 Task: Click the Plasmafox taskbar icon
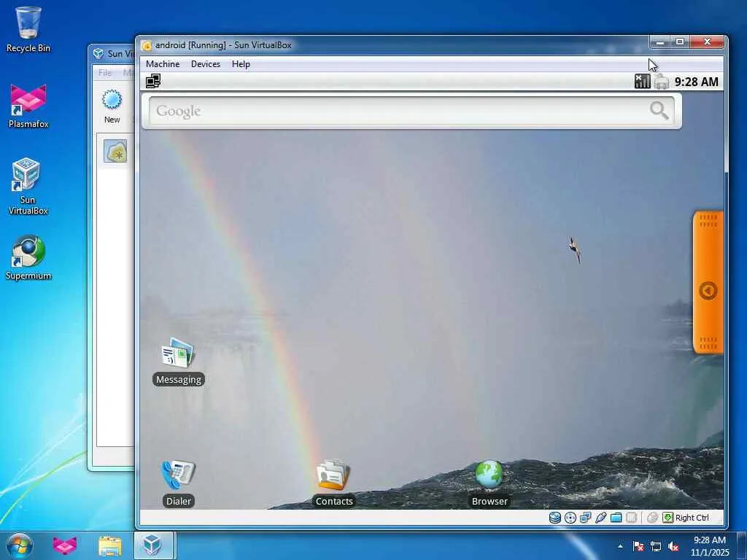coord(65,545)
